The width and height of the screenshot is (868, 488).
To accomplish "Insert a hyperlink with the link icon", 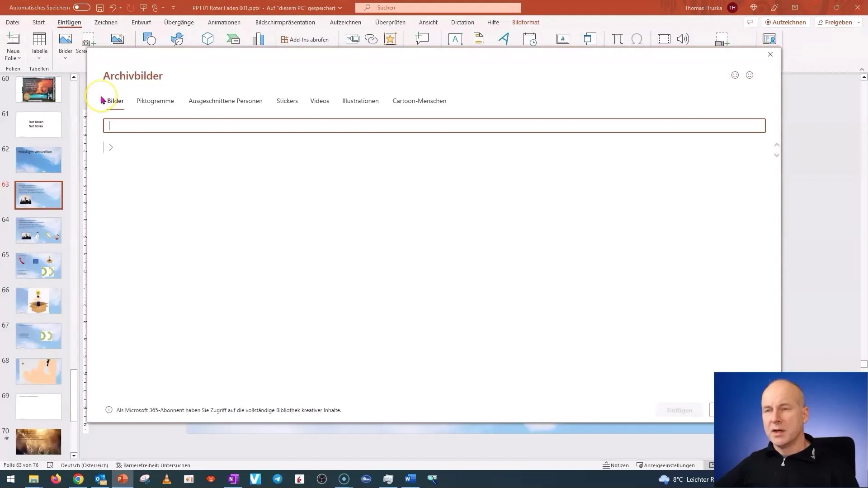I will (371, 39).
